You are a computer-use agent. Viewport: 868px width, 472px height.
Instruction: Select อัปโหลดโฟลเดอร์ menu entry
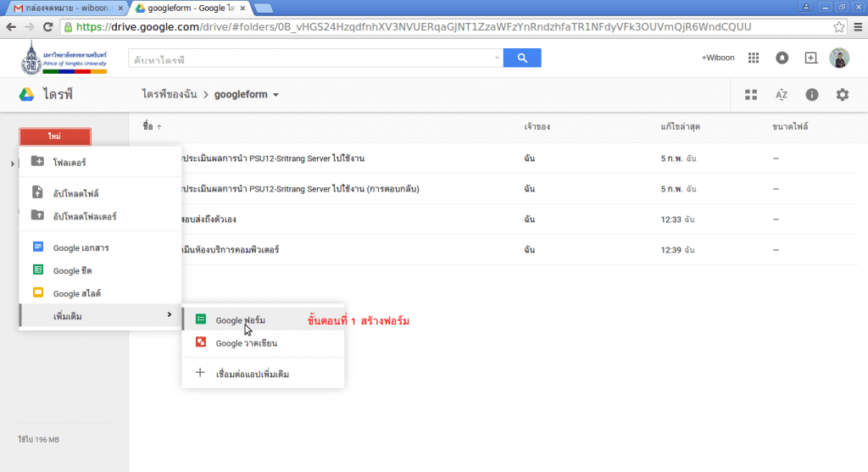(100, 216)
